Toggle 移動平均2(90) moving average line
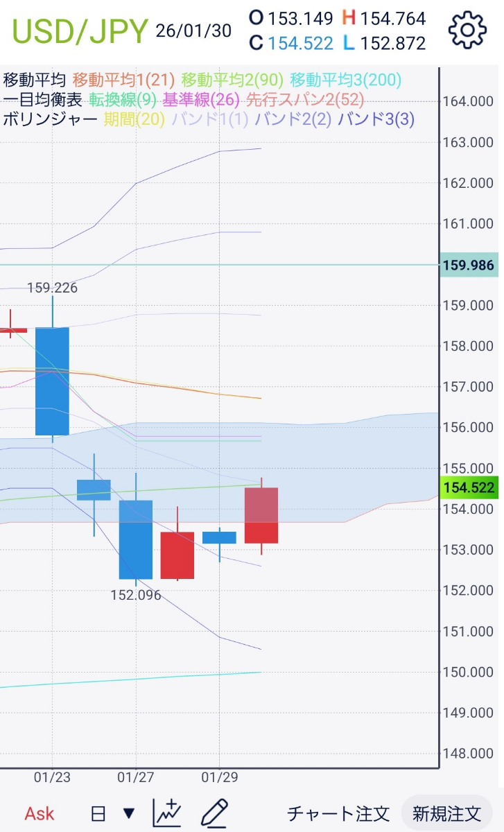Image resolution: width=504 pixels, height=832 pixels. (233, 80)
